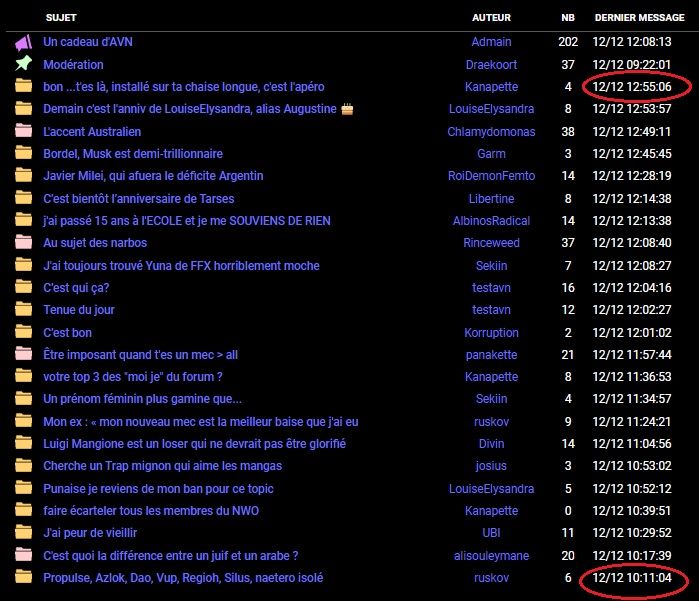Open the topic "C'est qui ça?"
The width and height of the screenshot is (699, 601).
76,288
